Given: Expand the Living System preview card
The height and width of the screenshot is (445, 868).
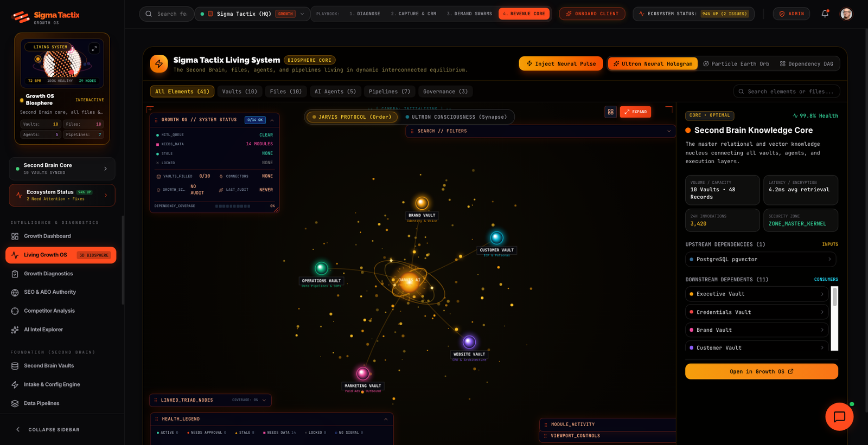Looking at the screenshot, I should pos(94,48).
